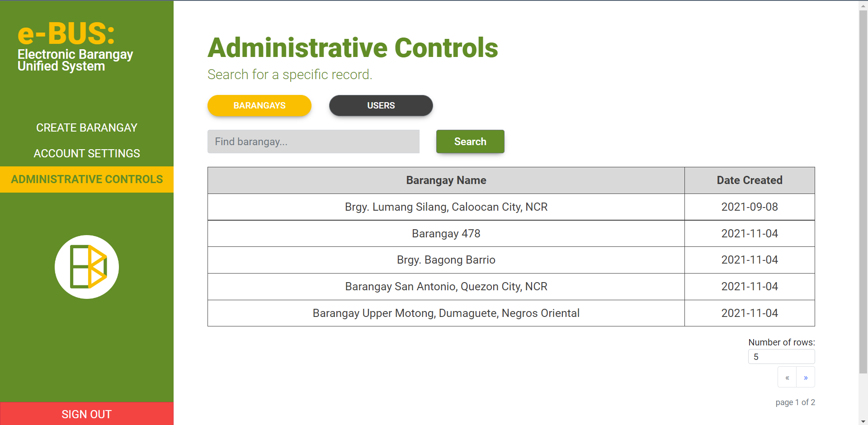Select ADMINISTRATIVE CONTROLS sidebar item
Viewport: 868px width, 425px height.
coord(87,179)
